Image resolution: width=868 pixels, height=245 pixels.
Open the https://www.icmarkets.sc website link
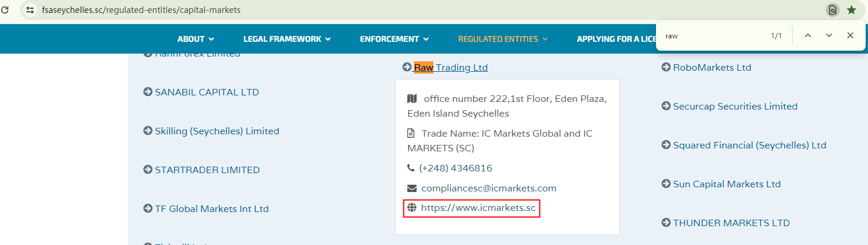tap(478, 208)
